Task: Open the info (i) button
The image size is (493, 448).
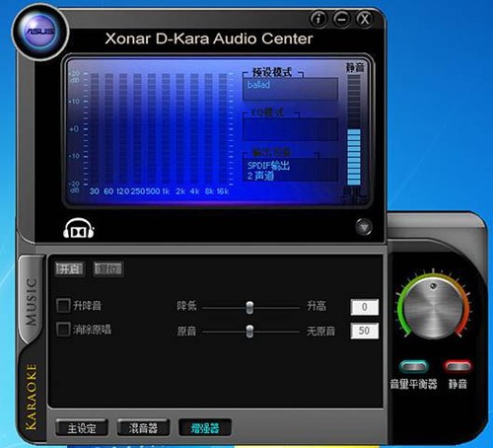Action: coord(318,19)
